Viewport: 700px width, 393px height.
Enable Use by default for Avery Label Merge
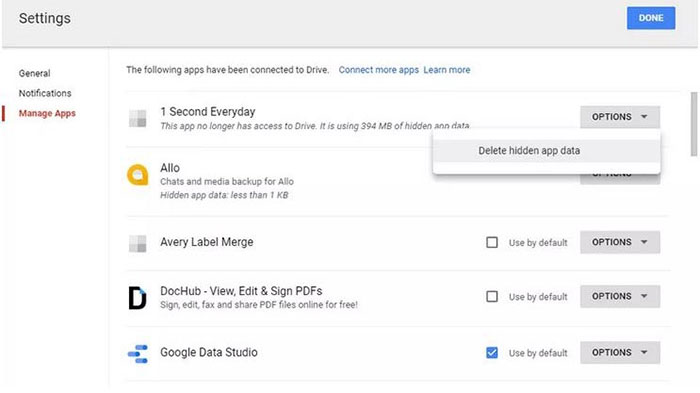(492, 242)
